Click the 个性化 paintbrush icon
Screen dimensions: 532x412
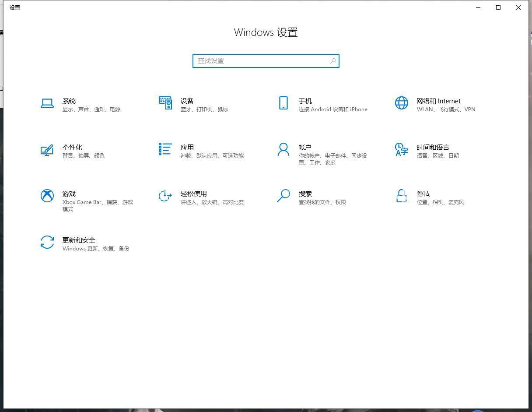47,150
